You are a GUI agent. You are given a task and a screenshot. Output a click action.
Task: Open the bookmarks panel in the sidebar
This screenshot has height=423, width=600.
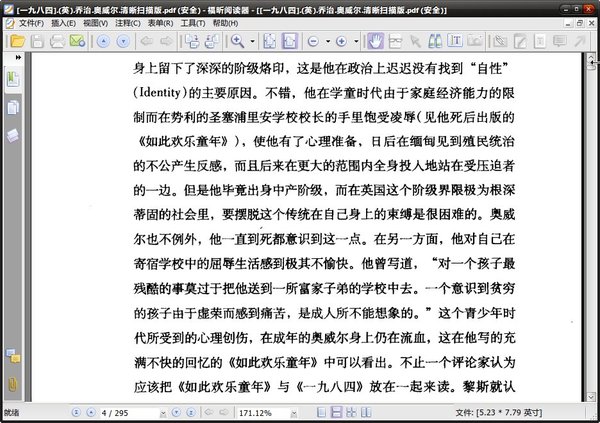(13, 80)
